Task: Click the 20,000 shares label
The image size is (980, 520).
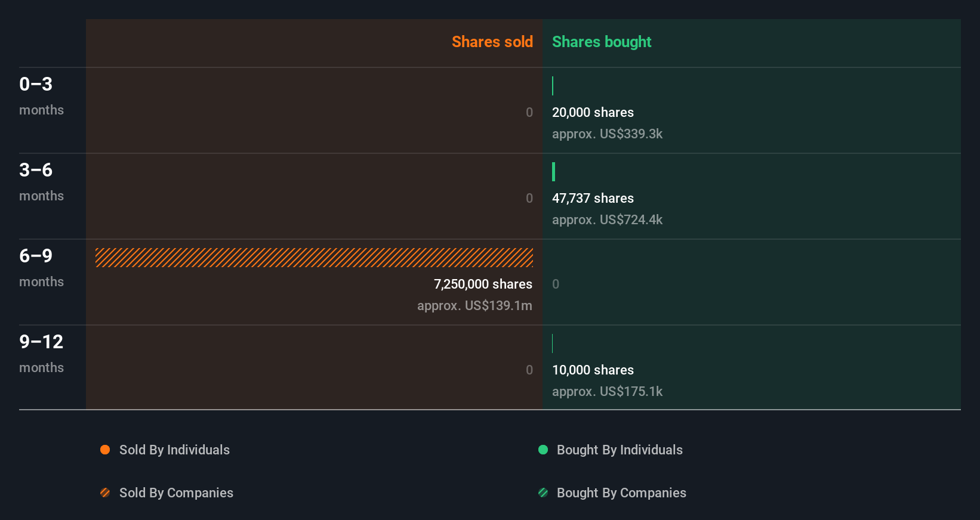Action: point(593,112)
